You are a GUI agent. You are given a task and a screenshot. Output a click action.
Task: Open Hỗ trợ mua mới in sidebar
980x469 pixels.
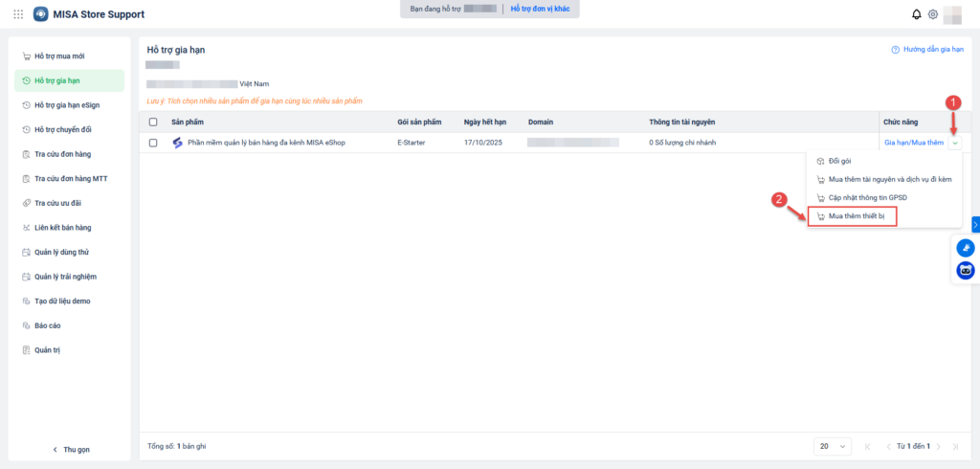click(69, 56)
